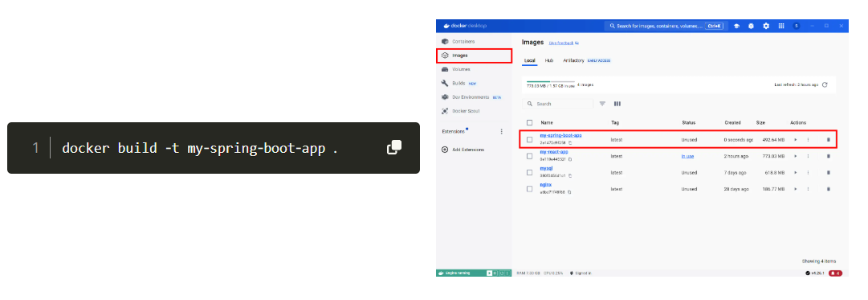Open more actions for my-react-app
Screen dimensions: 868x300
809,156
